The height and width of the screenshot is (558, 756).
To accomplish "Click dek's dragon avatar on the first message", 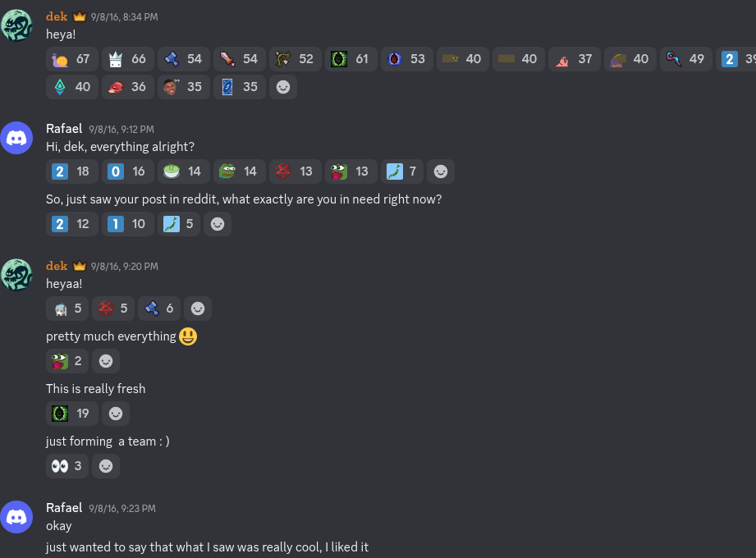I will 16,25.
